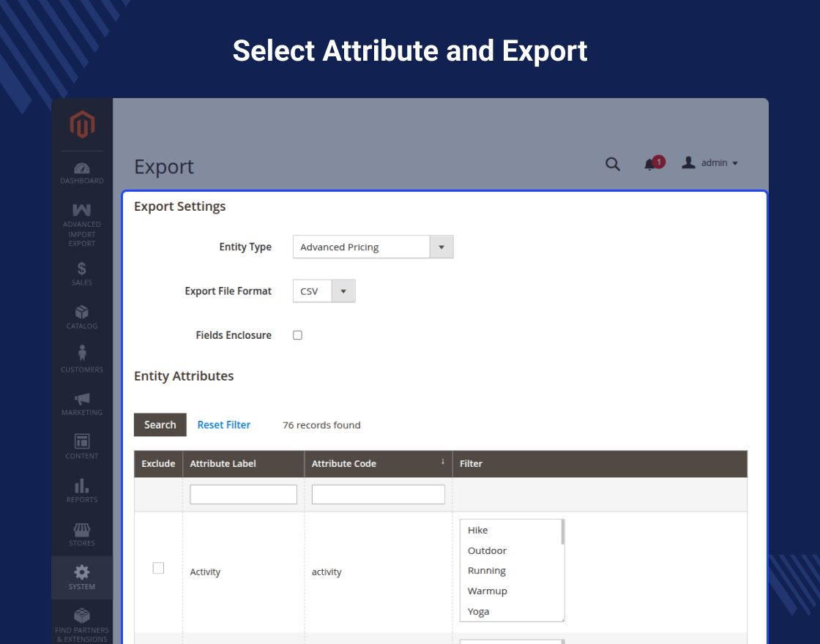Click the Entity Attributes heading
This screenshot has height=644, width=820.
coord(184,376)
